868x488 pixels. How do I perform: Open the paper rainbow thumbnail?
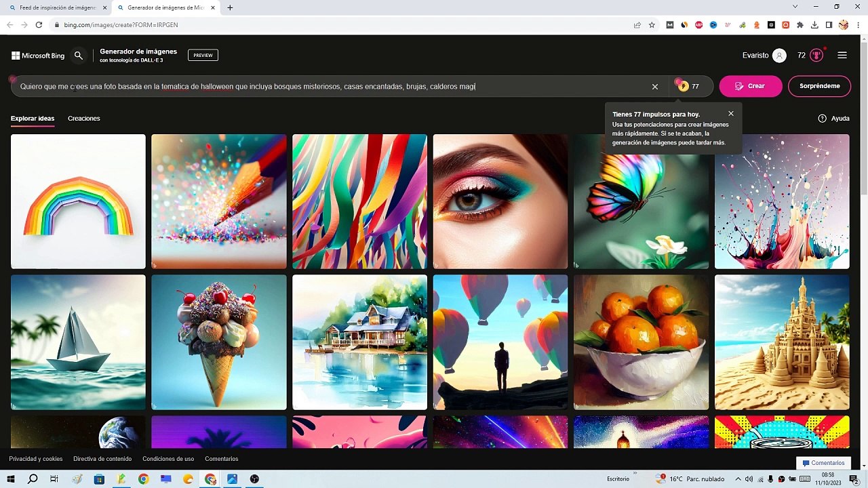(x=78, y=201)
